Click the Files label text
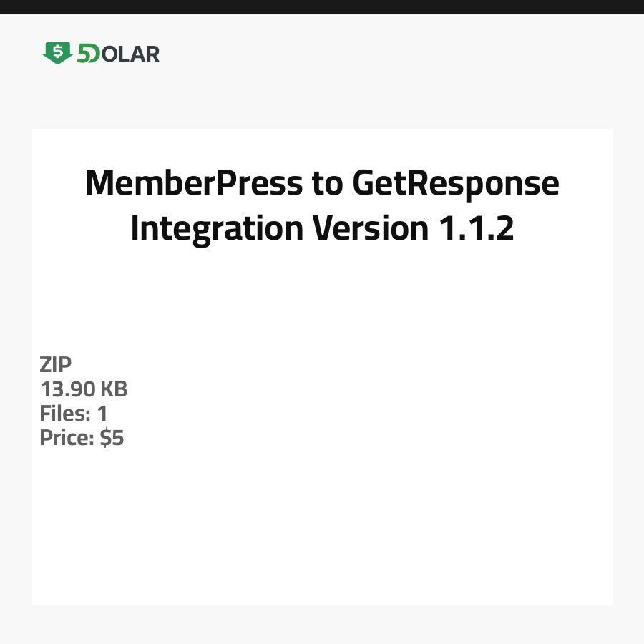The height and width of the screenshot is (644, 644). click(x=64, y=414)
